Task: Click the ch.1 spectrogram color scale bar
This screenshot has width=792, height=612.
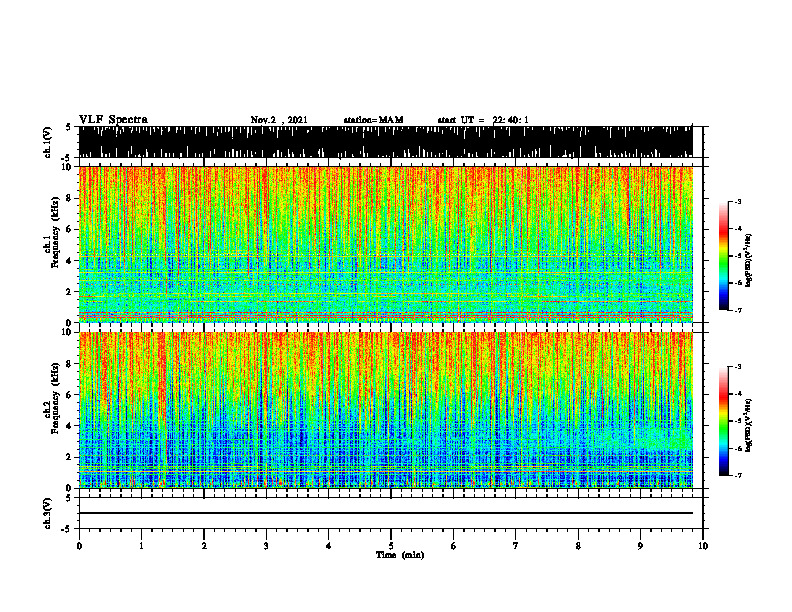Action: (724, 255)
